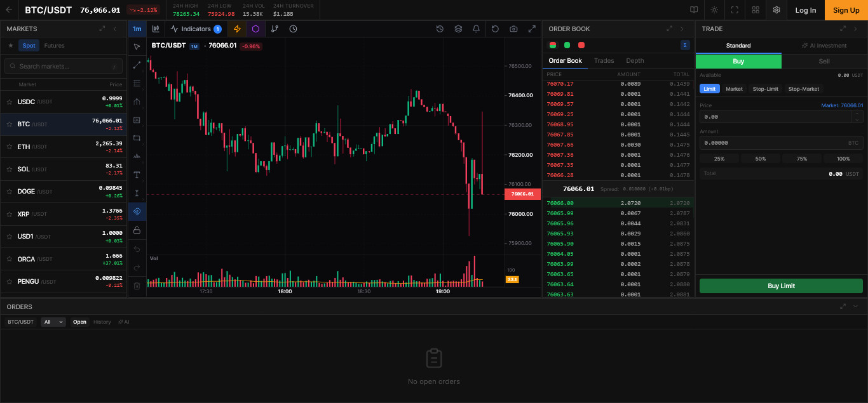Open the layout grid icon in top bar
Image resolution: width=868 pixels, height=403 pixels.
click(x=756, y=10)
